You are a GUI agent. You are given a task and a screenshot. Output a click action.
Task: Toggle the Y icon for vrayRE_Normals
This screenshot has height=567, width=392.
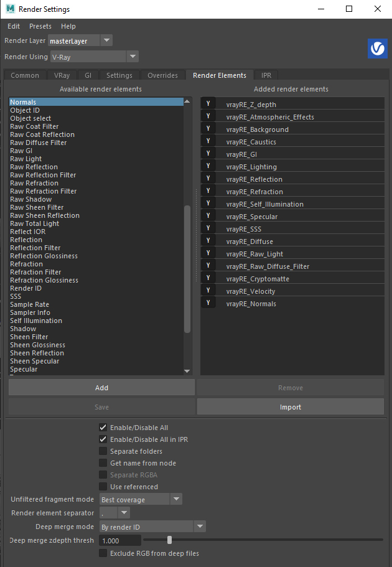[x=208, y=302]
